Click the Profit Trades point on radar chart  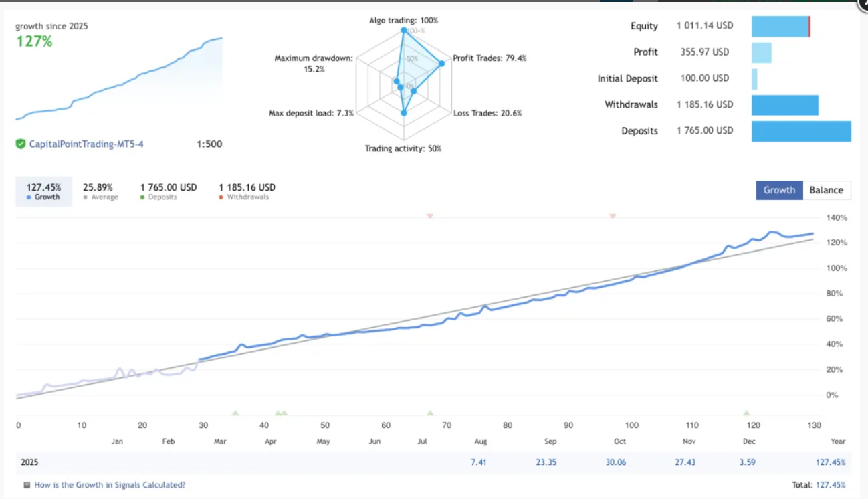tap(441, 64)
